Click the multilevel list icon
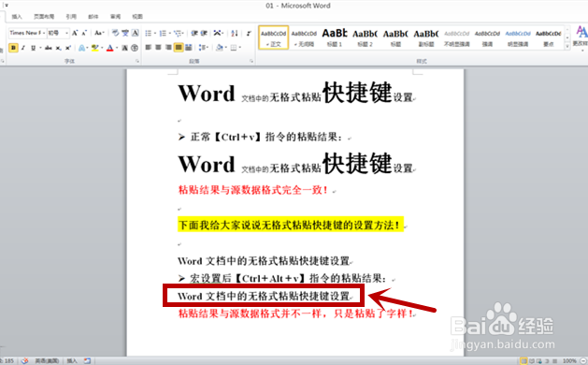 click(178, 33)
